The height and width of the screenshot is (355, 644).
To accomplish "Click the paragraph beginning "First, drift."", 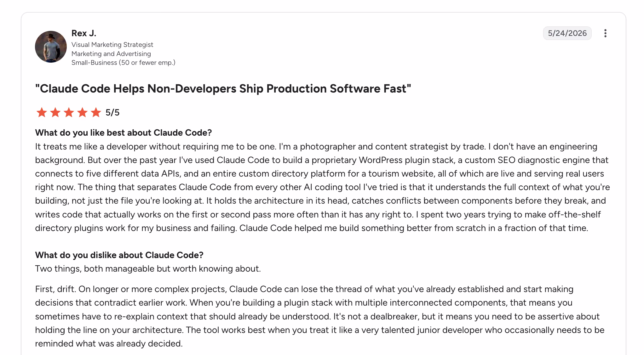I will click(320, 316).
